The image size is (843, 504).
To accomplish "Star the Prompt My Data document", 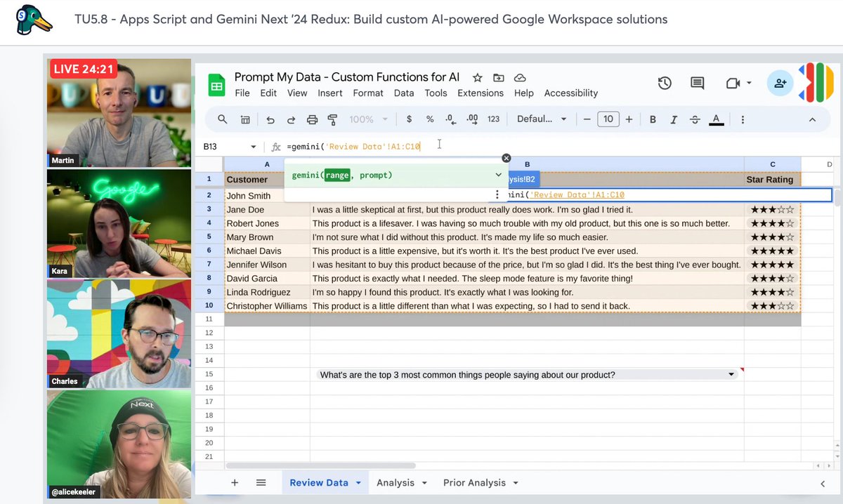I will (x=477, y=77).
